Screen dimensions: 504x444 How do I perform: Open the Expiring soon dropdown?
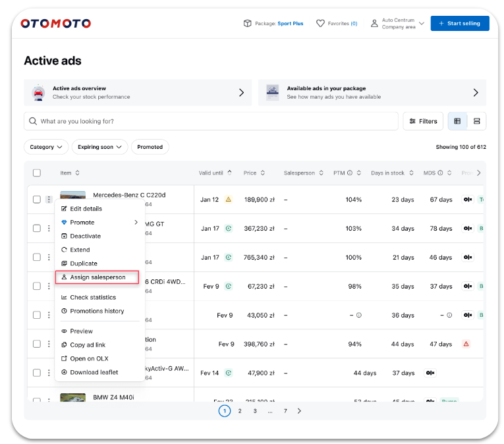pos(99,147)
